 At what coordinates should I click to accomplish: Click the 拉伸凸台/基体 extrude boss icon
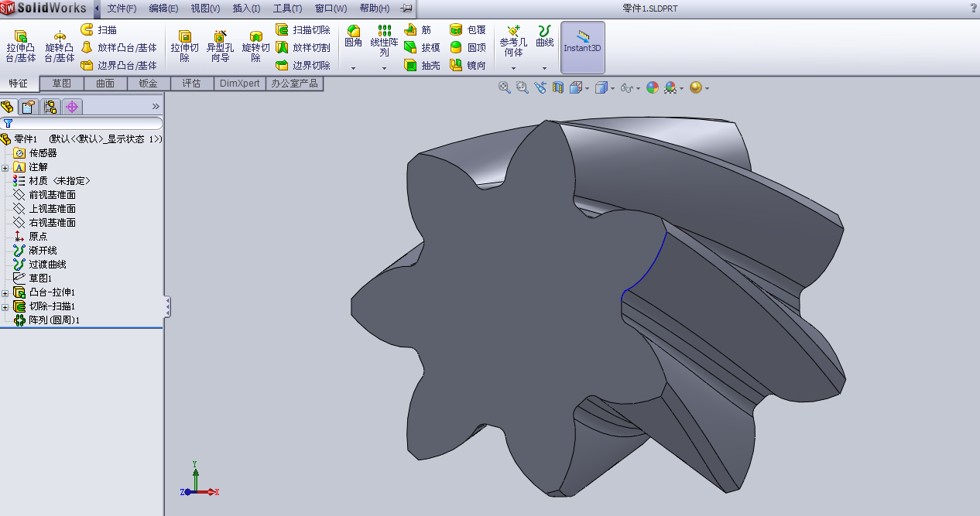point(21,46)
